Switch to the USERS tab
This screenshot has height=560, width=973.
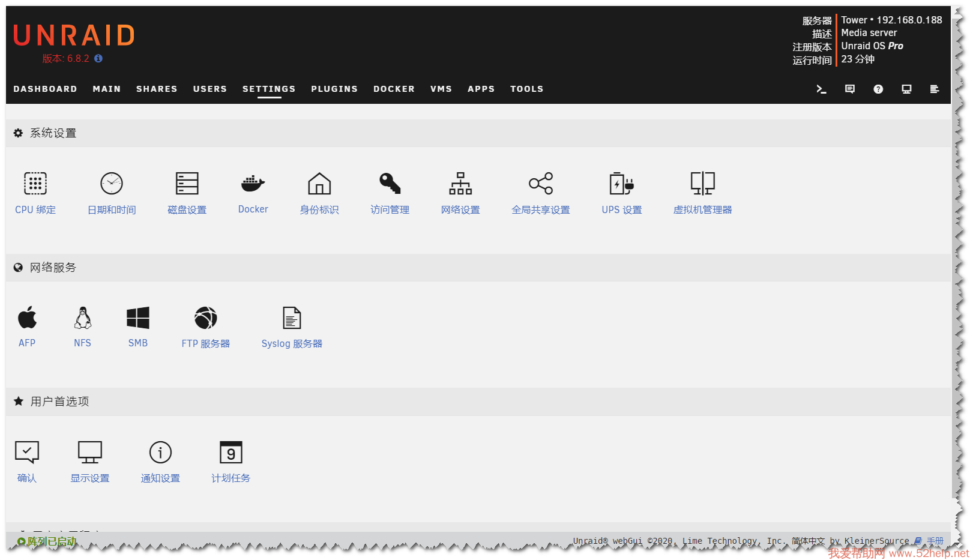(x=210, y=89)
